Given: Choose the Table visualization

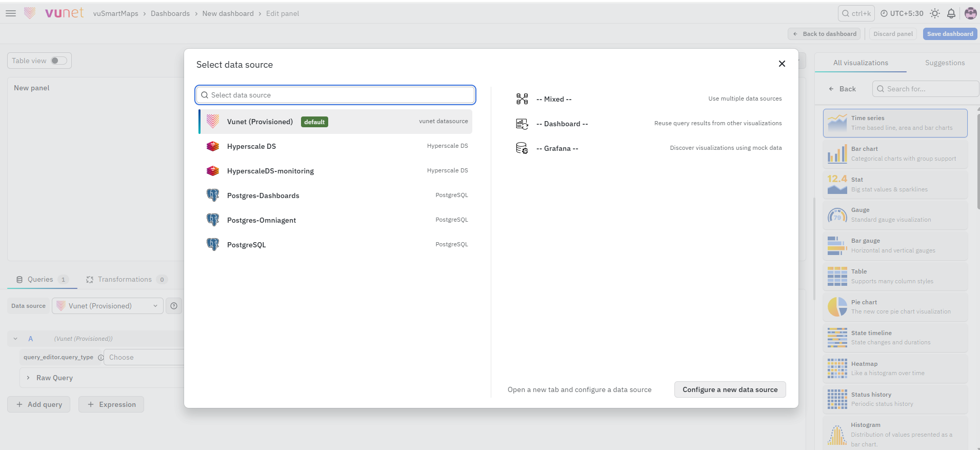Looking at the screenshot, I should [895, 276].
